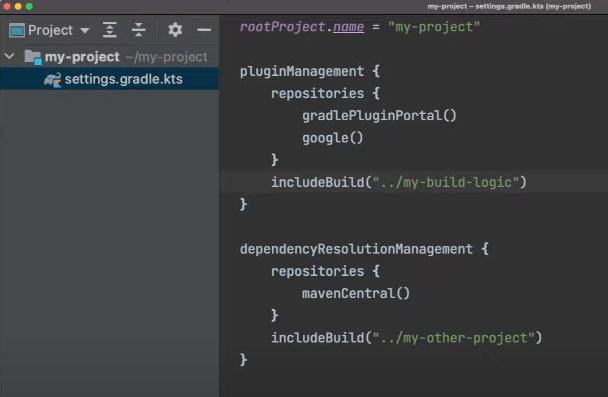Click the pluginManagement keyword
The image size is (608, 397).
coord(302,72)
